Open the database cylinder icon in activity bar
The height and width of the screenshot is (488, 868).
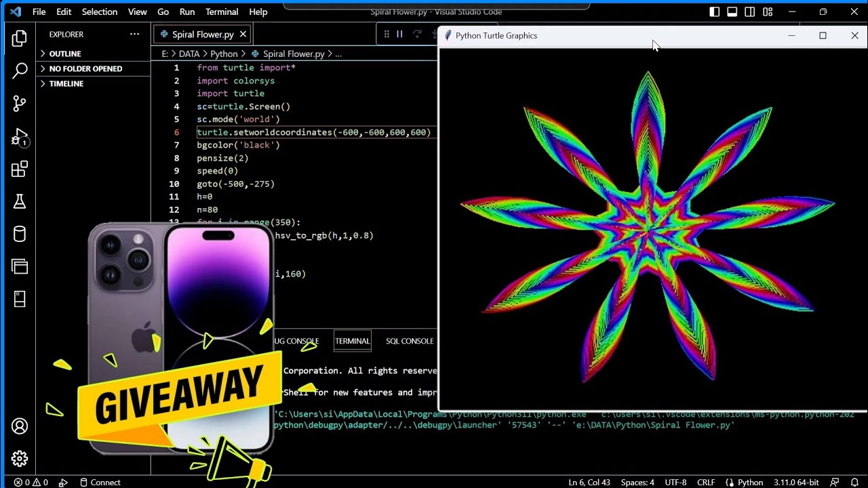(19, 235)
